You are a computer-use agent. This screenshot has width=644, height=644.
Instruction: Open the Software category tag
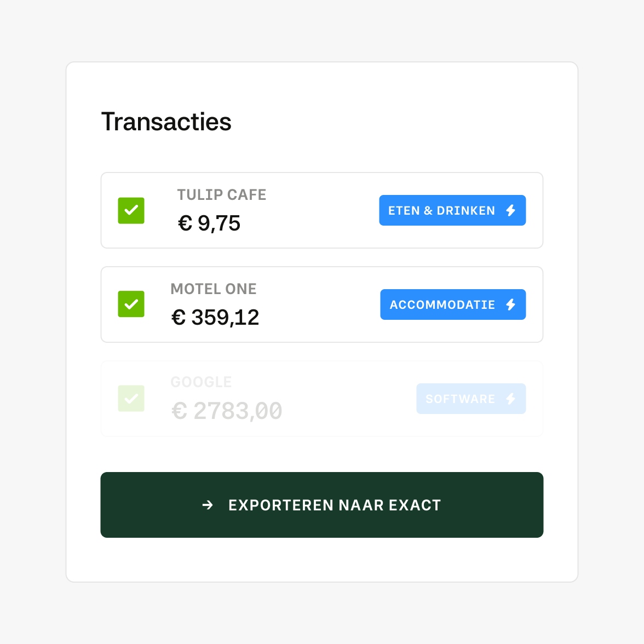(x=460, y=399)
